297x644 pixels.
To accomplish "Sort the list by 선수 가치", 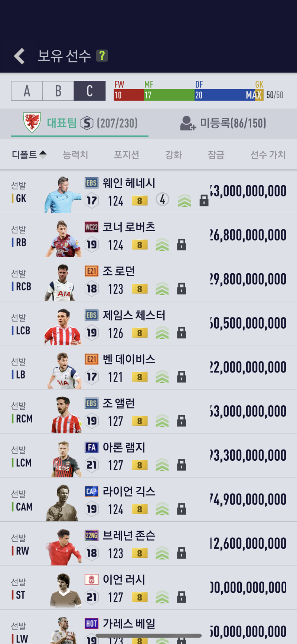I will click(268, 155).
